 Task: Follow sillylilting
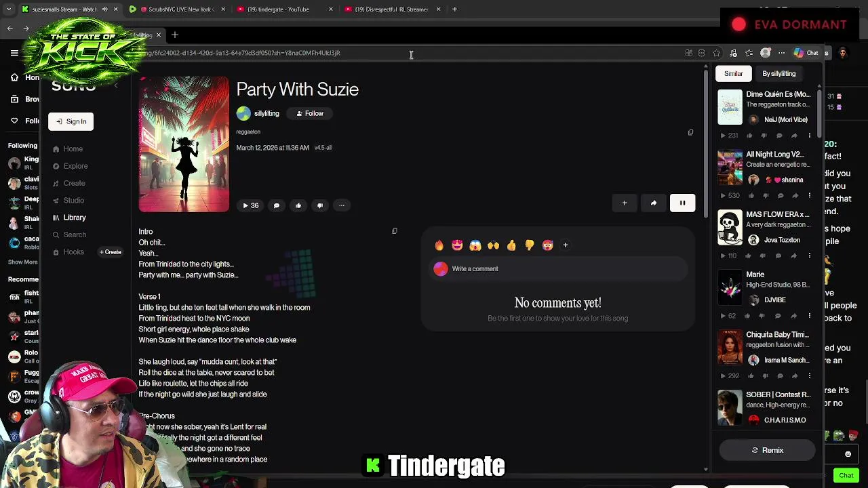[x=310, y=114]
